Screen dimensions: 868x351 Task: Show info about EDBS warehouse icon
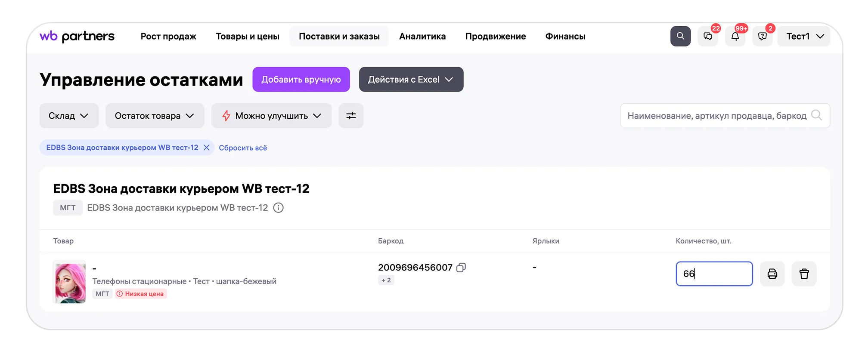tap(279, 208)
